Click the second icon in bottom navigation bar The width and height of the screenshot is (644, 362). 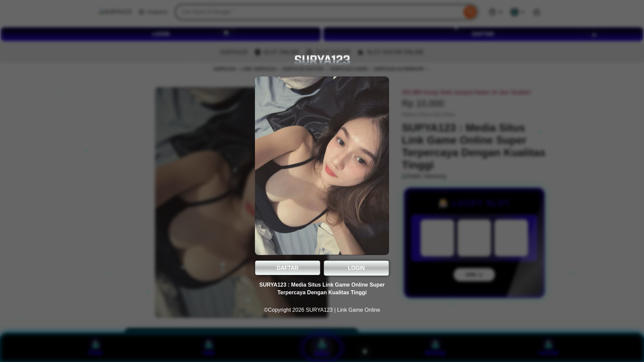(x=209, y=345)
